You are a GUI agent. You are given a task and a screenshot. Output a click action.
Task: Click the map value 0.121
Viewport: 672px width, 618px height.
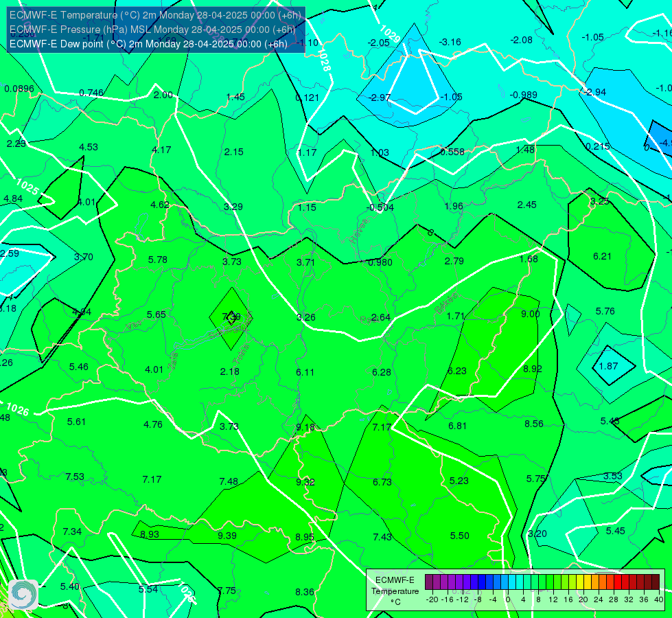[x=308, y=98]
